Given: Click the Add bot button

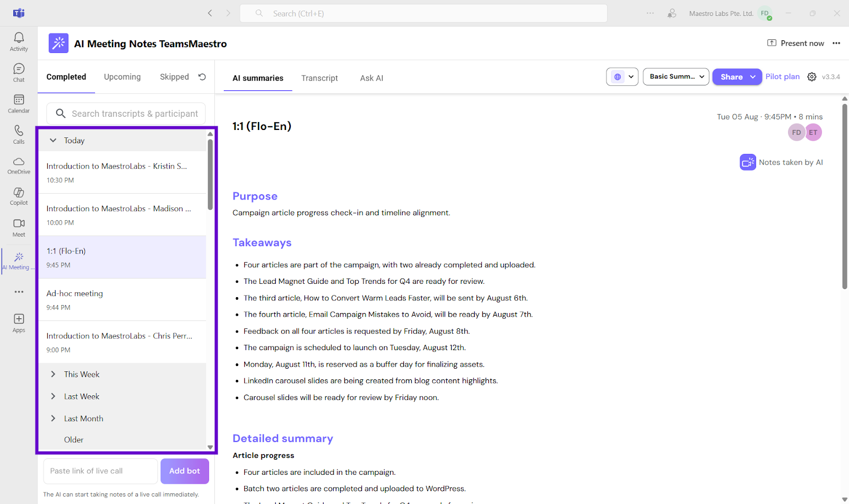Looking at the screenshot, I should pyautogui.click(x=185, y=471).
